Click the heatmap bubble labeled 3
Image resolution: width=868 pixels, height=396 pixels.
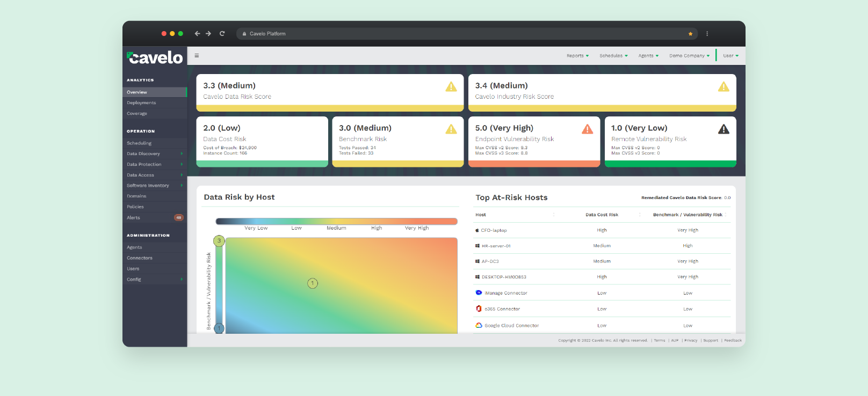coord(219,240)
